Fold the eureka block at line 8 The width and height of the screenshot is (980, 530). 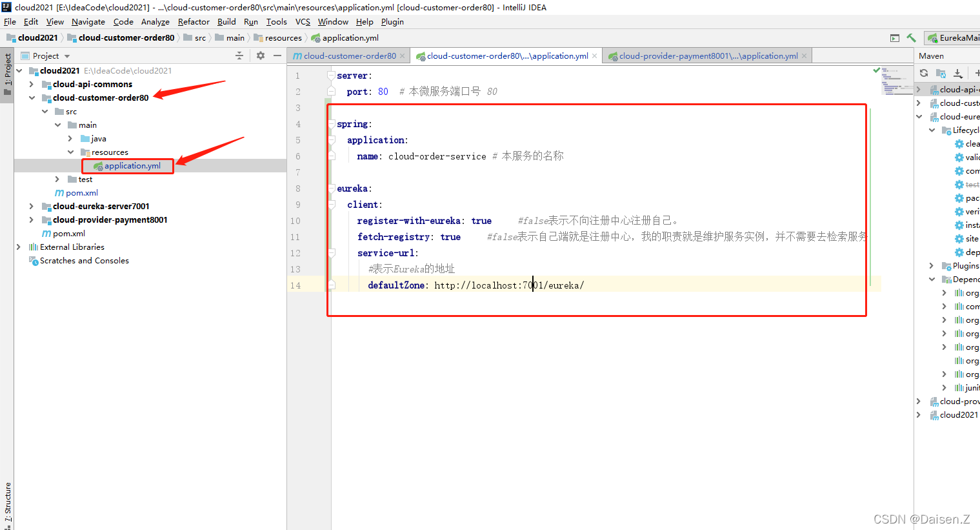331,188
